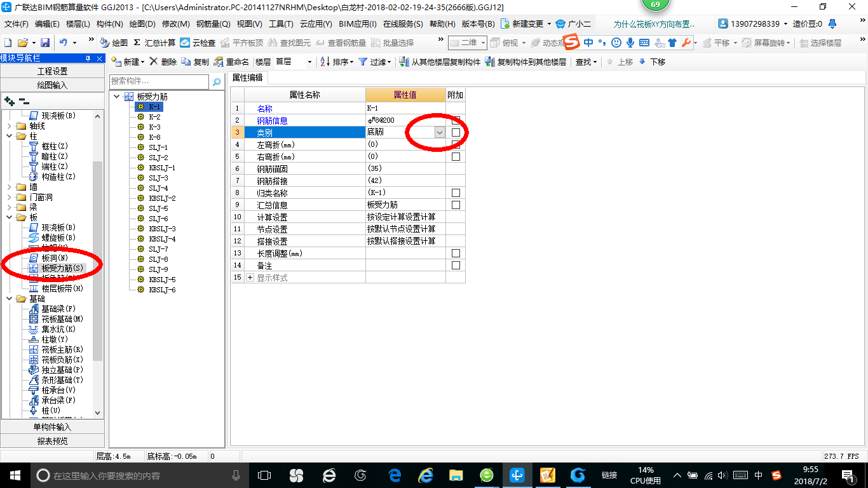Expand the 梁 tree folder

click(10, 207)
